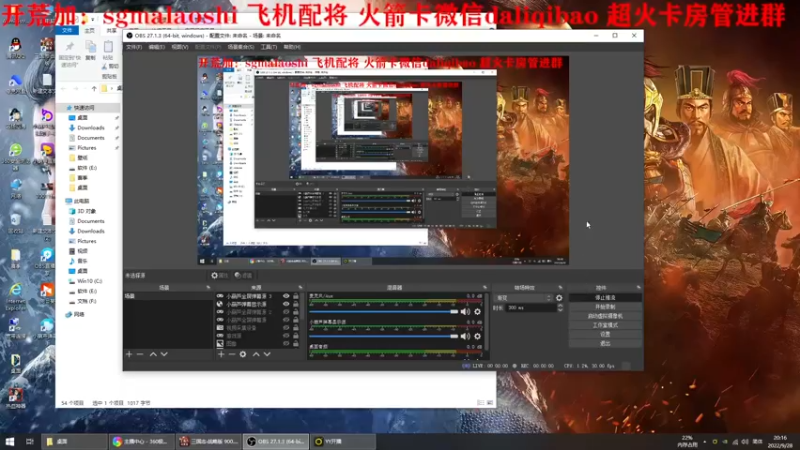Toggle visibility of the 视频采集设备 source
Viewport: 800px width, 450px height.
pos(286,328)
